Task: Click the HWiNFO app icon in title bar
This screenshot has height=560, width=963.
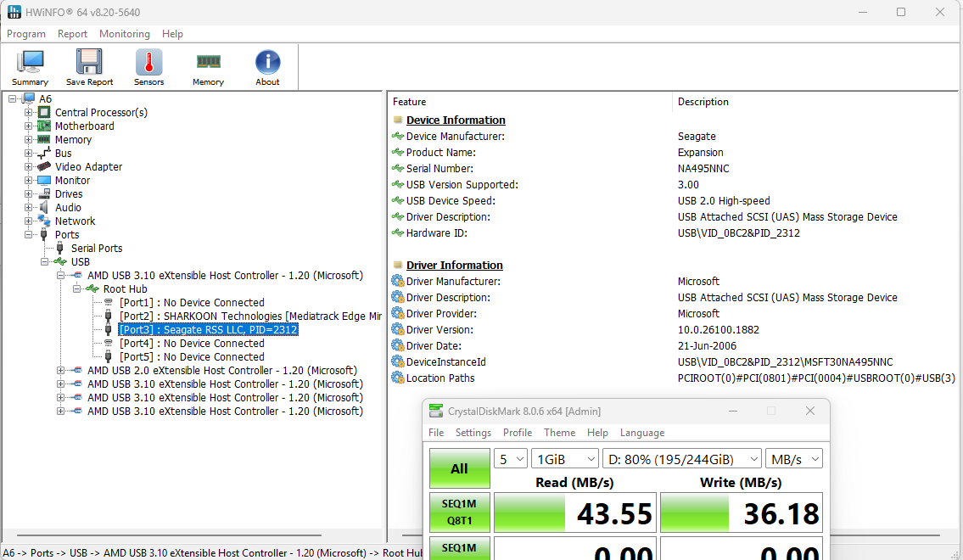Action: point(14,12)
